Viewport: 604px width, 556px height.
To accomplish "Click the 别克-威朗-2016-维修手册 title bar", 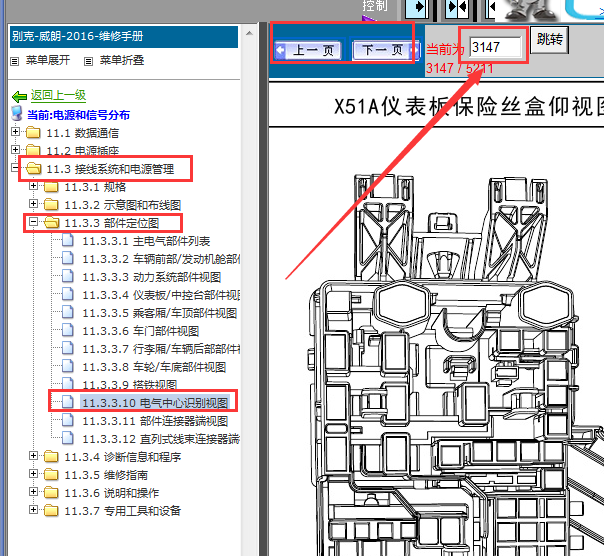I will click(124, 37).
